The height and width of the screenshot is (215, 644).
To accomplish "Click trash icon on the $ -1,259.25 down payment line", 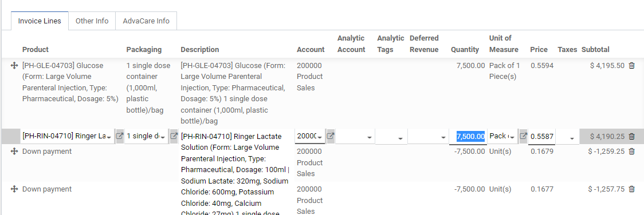I will tap(631, 152).
